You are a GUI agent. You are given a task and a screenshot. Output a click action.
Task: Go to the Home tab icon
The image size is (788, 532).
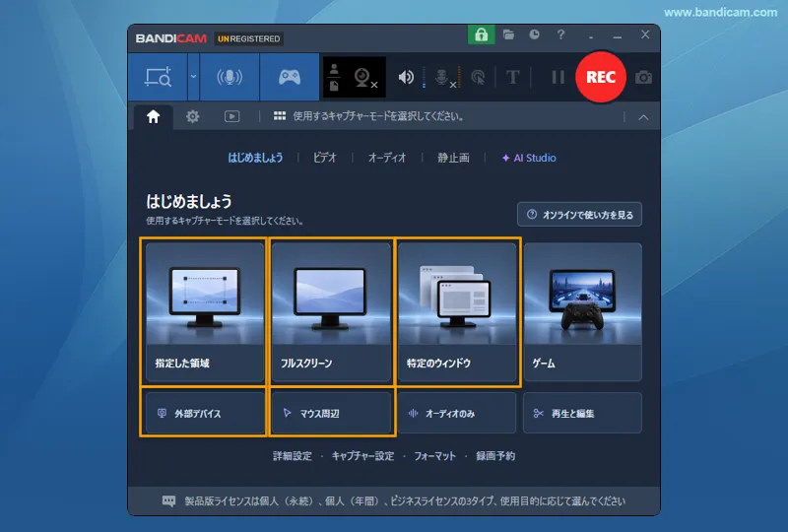(154, 116)
